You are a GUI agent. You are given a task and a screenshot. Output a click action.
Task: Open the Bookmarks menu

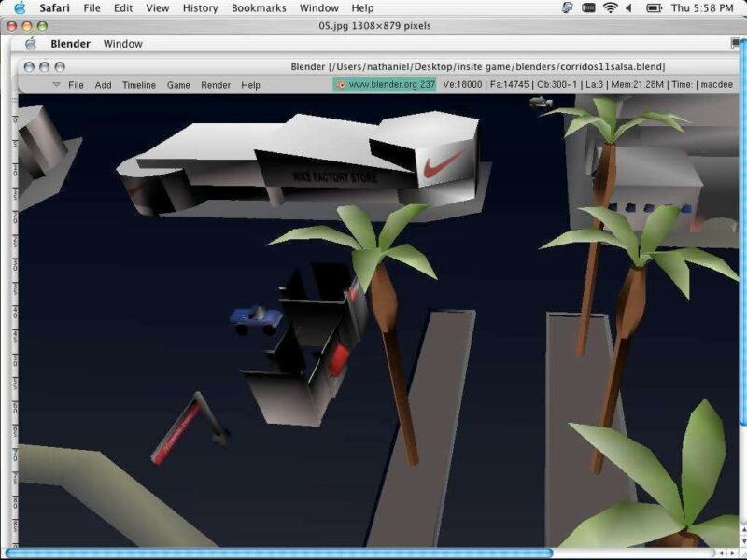click(x=259, y=8)
